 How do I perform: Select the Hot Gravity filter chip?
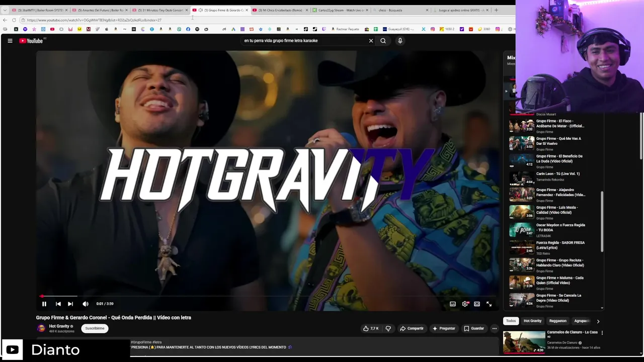point(532,321)
